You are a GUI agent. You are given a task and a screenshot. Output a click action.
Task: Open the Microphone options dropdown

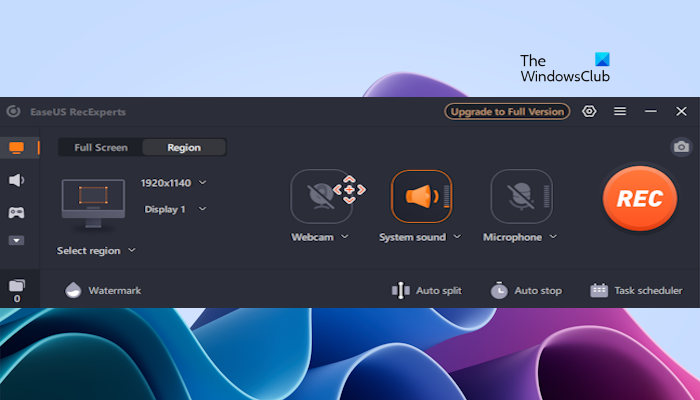[x=553, y=237]
